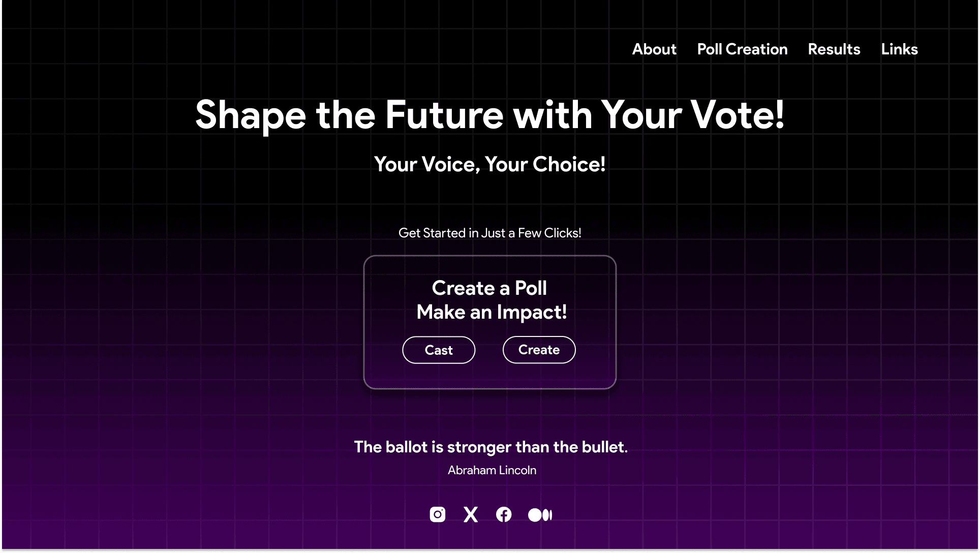Click the ballot quote text

click(491, 447)
